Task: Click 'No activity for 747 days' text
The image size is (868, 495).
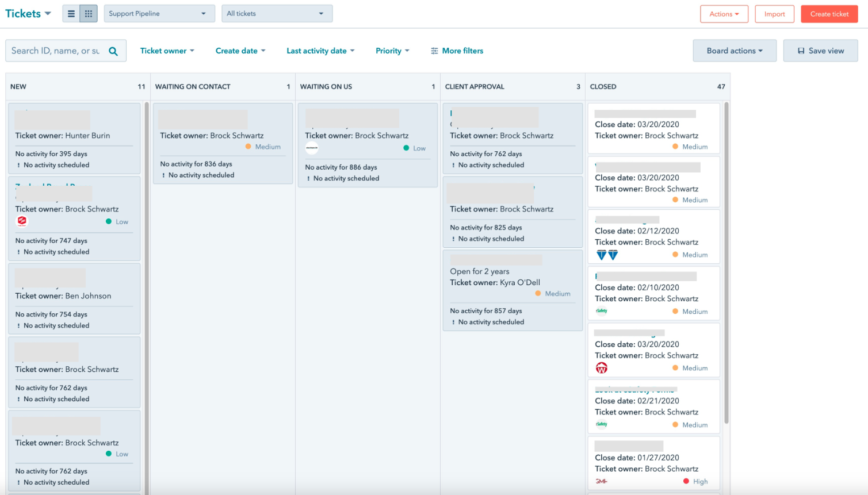Action: click(51, 240)
